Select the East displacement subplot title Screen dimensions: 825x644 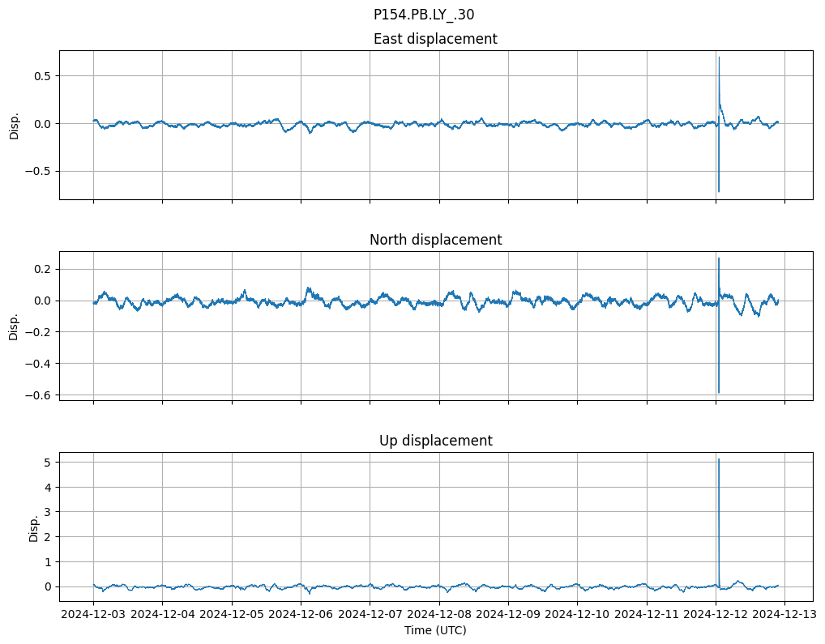click(x=435, y=39)
